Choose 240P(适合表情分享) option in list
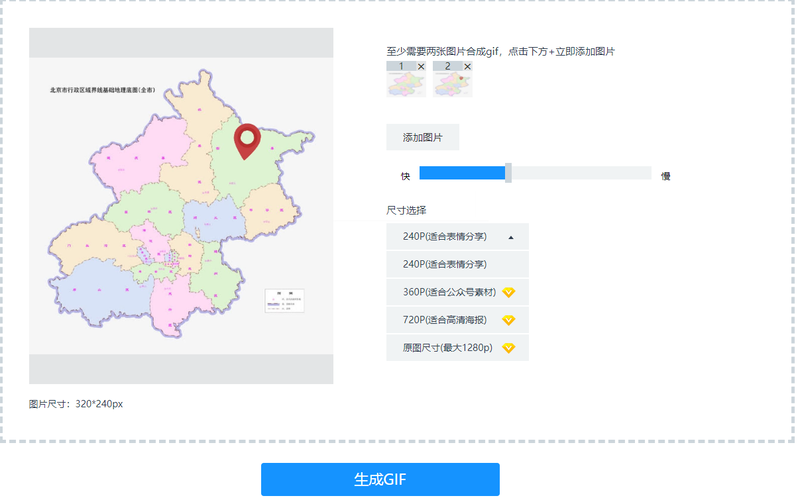This screenshot has height=500, width=800. click(x=457, y=264)
